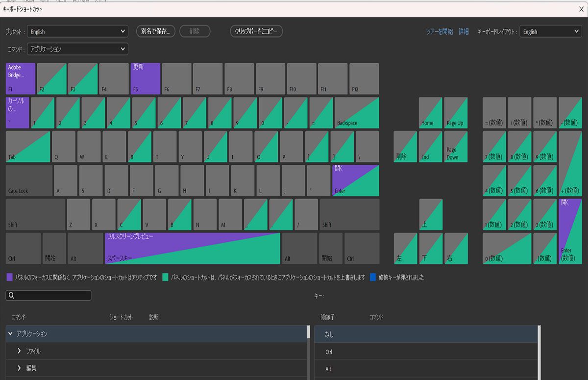Viewport: 588px width, 380px height.
Task: Open the ツアーを開始 link
Action: click(x=440, y=31)
